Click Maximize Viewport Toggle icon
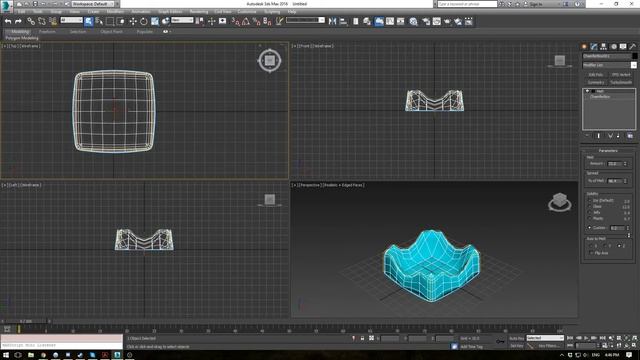The height and width of the screenshot is (360, 640). (635, 346)
